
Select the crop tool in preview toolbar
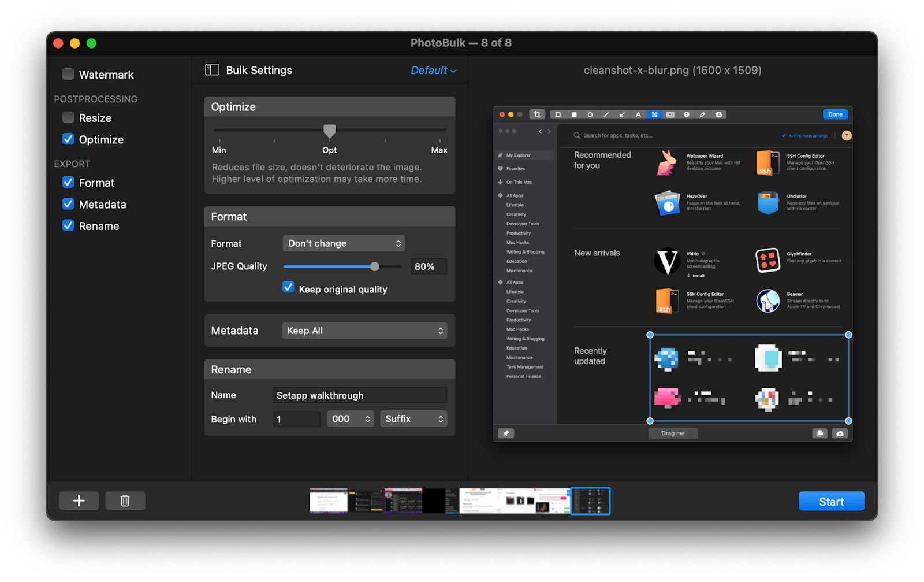point(537,114)
